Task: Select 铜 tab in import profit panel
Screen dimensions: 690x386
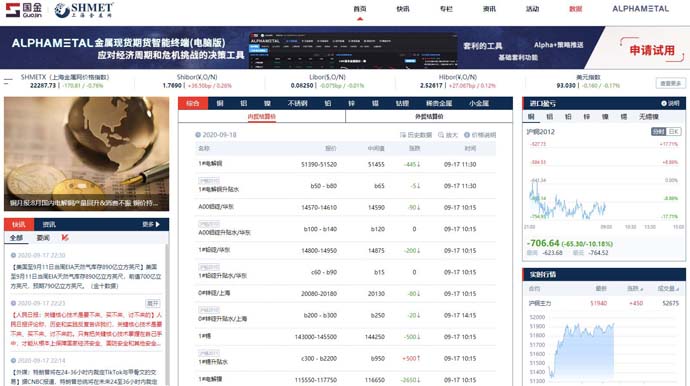Action: click(531, 117)
